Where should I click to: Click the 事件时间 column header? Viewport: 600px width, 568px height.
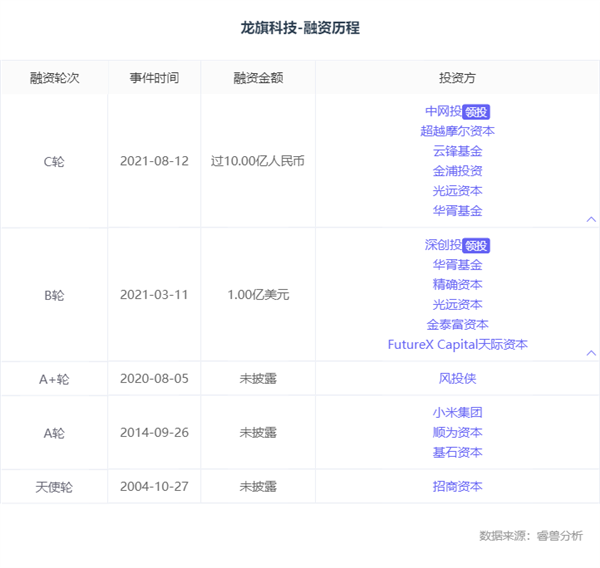tap(154, 78)
